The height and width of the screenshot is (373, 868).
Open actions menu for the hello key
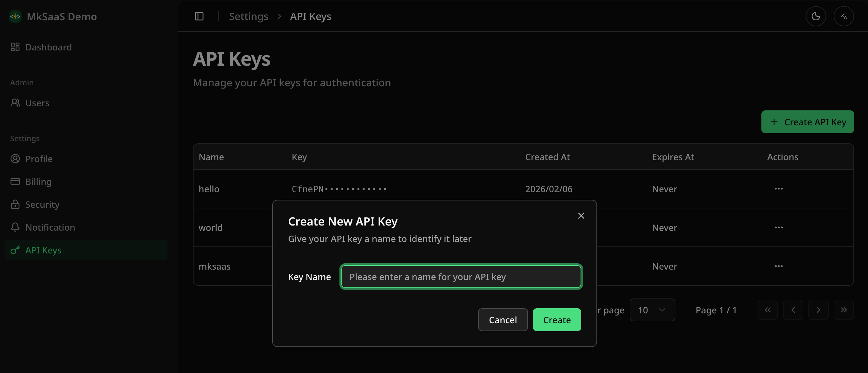778,189
